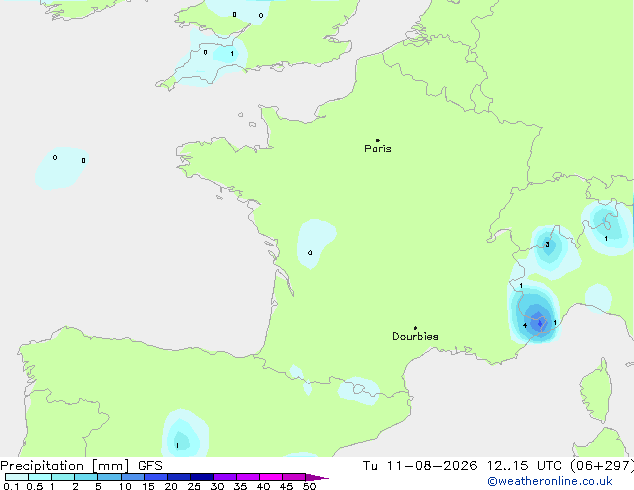This screenshot has height=490, width=634.
Task: Pick legend swatch between 2 and 5
Action: 86,477
